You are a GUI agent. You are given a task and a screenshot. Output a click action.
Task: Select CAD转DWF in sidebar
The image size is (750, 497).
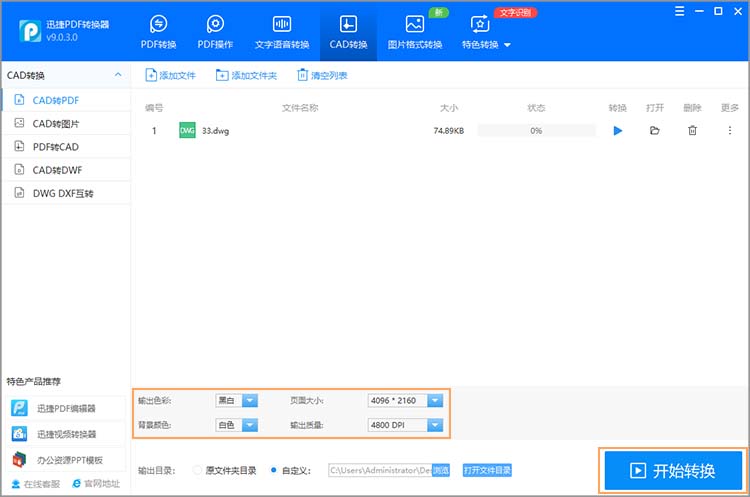66,170
